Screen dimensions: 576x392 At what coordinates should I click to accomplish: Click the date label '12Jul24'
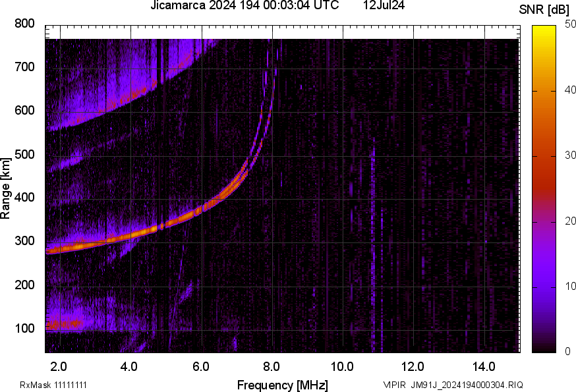click(384, 5)
